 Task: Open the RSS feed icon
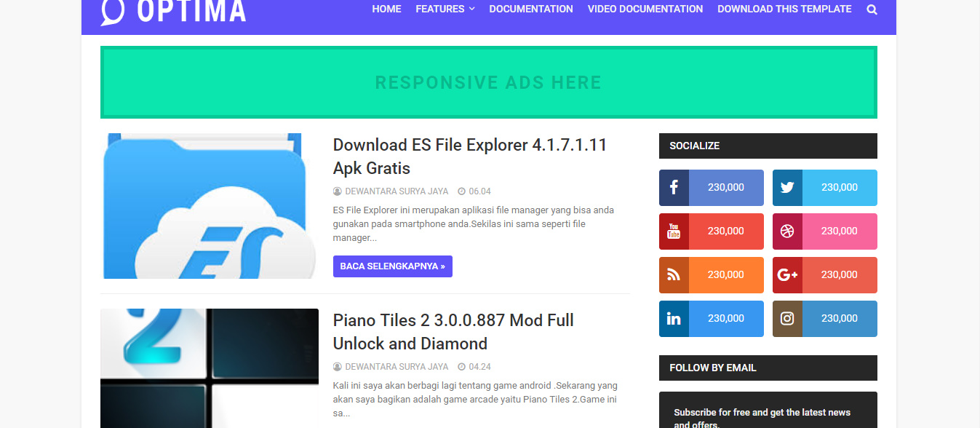(x=674, y=275)
